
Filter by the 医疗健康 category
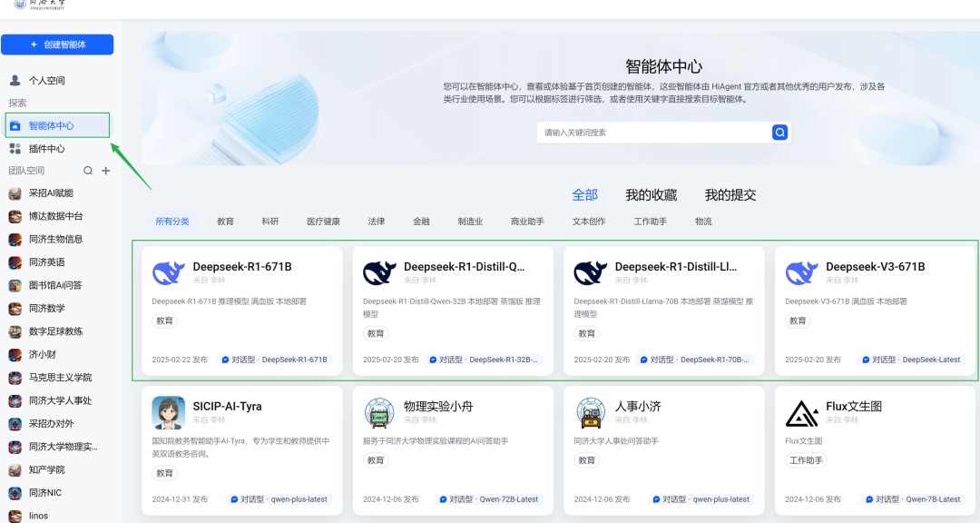point(323,222)
